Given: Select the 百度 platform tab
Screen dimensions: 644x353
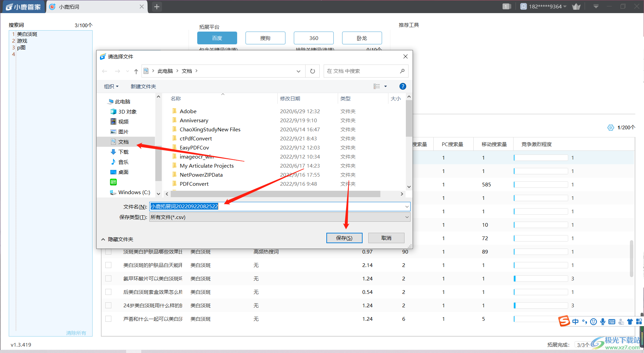Looking at the screenshot, I should pos(217,38).
